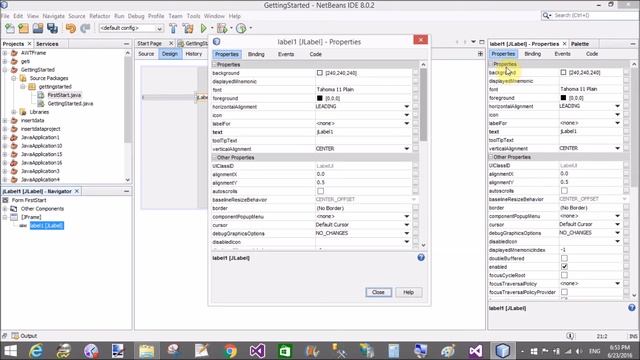Click the Redo toolbar icon
This screenshot has height=360, width=640.
tap(85, 28)
